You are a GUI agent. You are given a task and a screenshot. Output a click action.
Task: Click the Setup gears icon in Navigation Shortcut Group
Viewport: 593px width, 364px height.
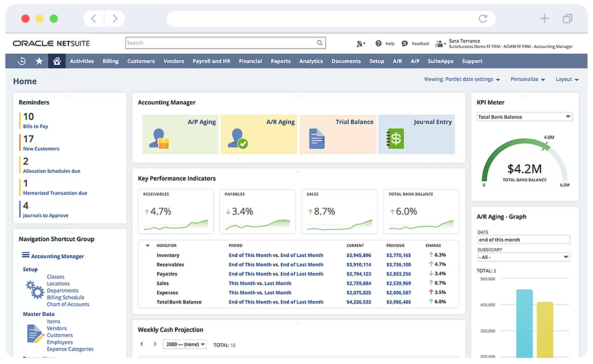[x=35, y=290]
